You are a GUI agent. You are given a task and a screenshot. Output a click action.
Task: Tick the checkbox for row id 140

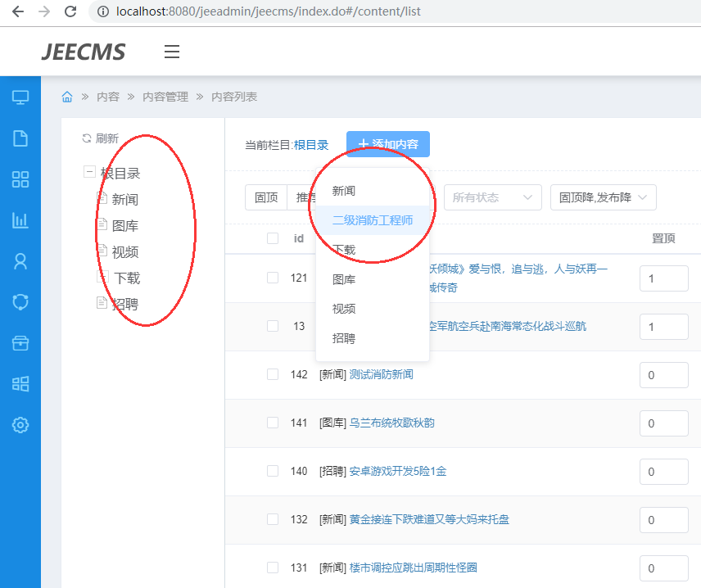click(x=273, y=471)
